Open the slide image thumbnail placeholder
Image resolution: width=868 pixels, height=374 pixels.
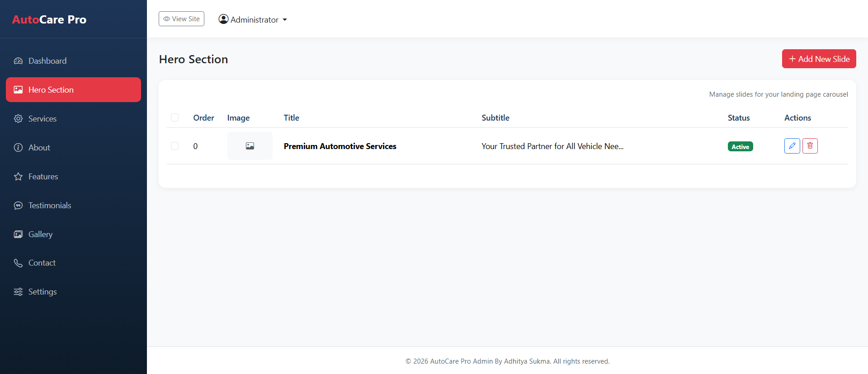coord(250,146)
